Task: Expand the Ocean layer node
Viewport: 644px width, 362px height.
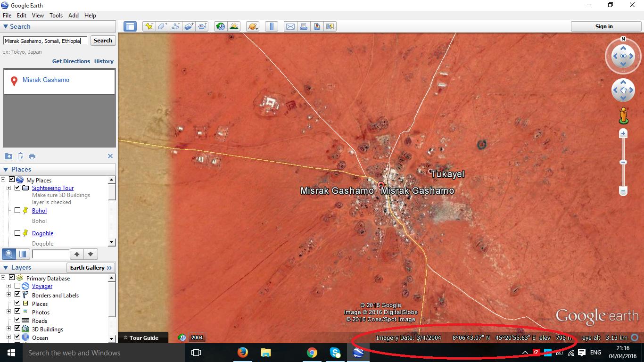Action: point(8,337)
